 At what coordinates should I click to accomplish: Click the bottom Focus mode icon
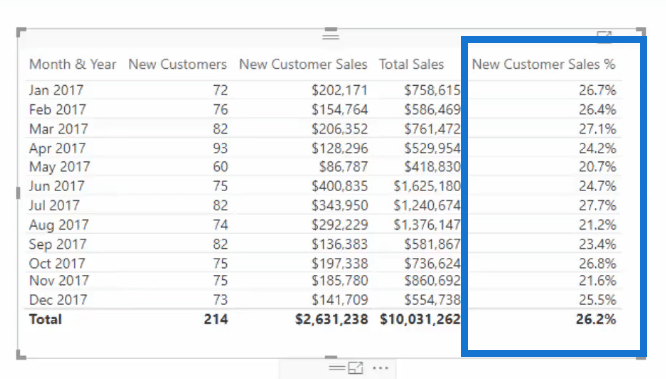(x=355, y=368)
